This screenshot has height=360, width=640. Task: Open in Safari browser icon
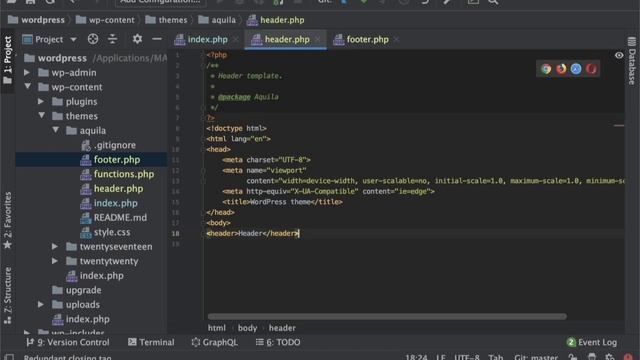[x=576, y=69]
